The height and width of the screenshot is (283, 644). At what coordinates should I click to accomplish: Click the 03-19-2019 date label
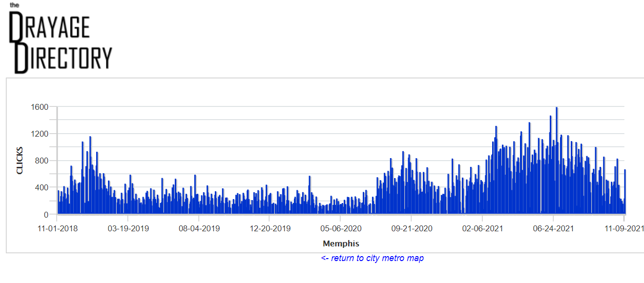pyautogui.click(x=128, y=228)
